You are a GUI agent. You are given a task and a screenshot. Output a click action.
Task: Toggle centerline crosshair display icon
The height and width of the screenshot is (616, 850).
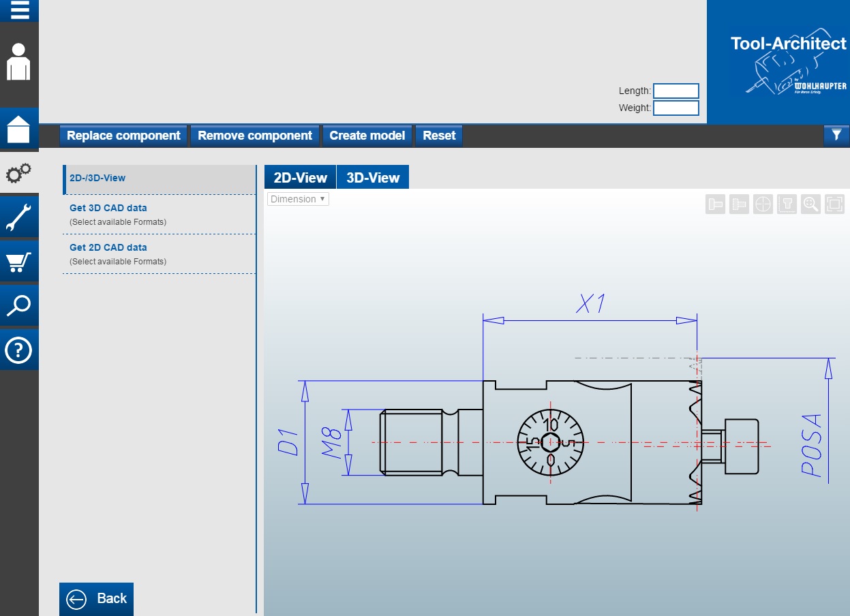point(763,204)
